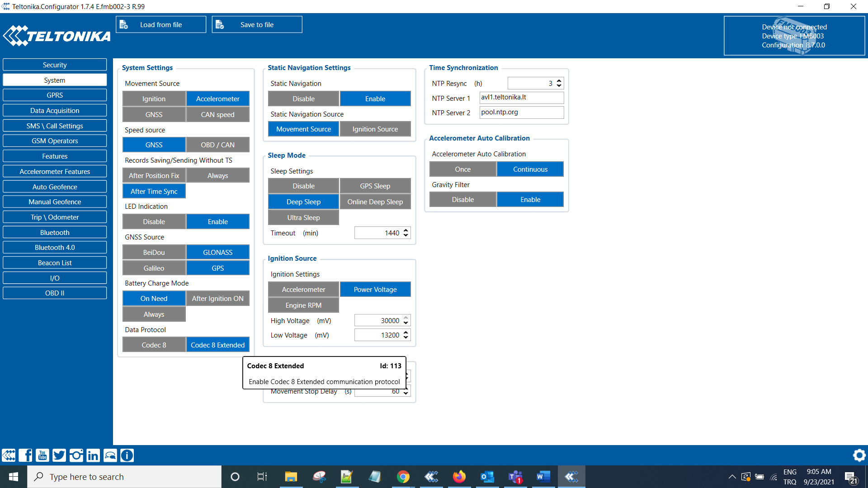This screenshot has width=868, height=488.
Task: Switch to Bluetooth 4.0 section
Action: (55, 248)
